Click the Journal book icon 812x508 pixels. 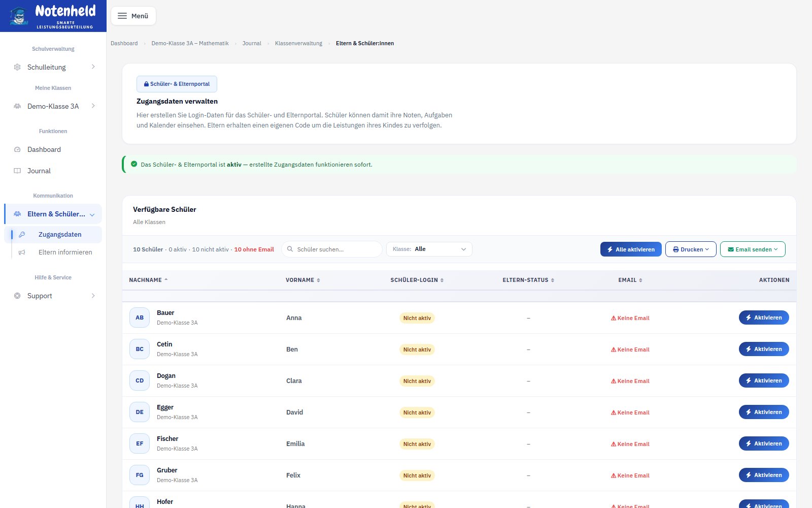coord(17,171)
